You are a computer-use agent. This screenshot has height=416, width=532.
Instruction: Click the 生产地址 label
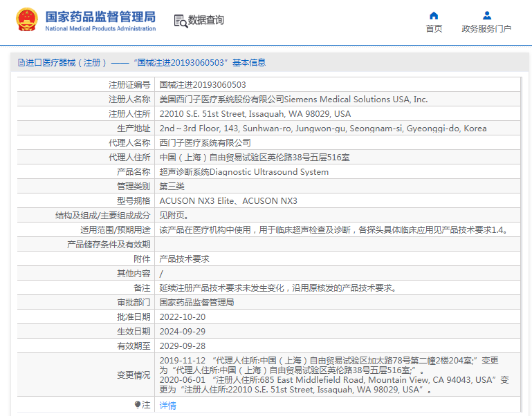(x=134, y=129)
